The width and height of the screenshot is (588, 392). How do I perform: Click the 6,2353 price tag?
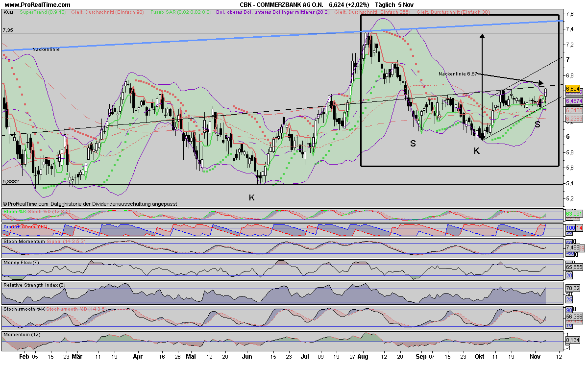point(574,119)
